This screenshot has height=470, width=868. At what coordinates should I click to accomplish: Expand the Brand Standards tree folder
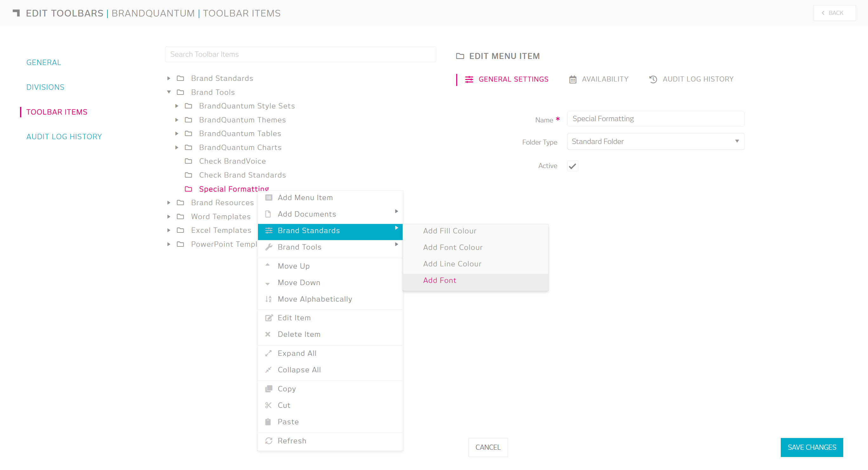(x=169, y=78)
